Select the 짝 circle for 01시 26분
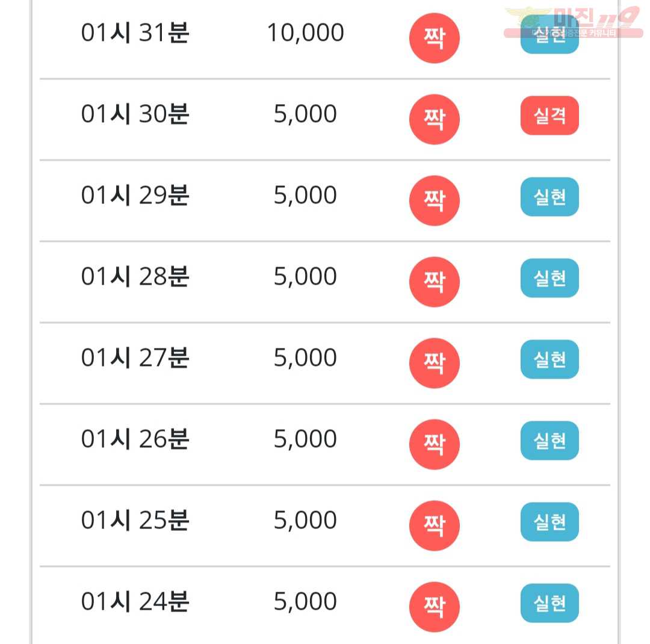Image resolution: width=650 pixels, height=644 pixels. click(x=434, y=445)
